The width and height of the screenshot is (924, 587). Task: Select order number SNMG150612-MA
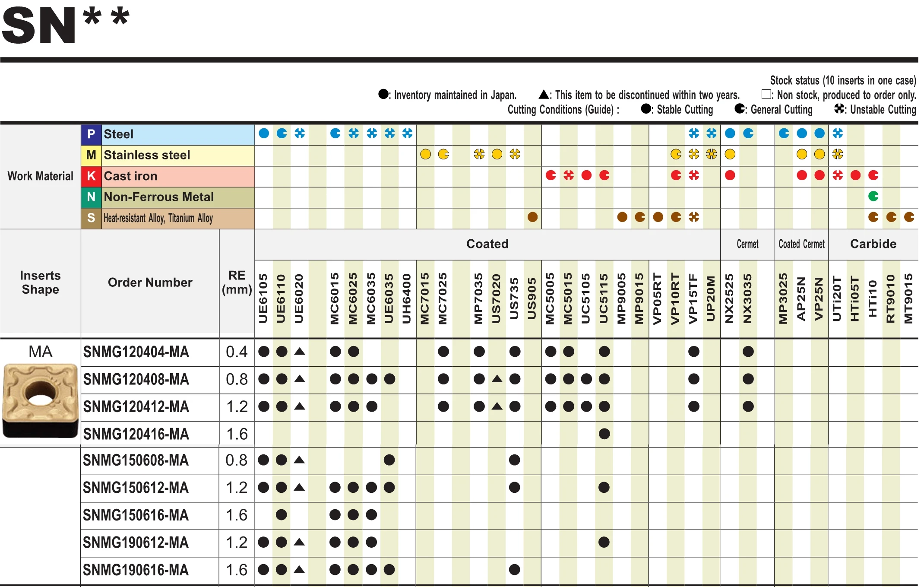(x=136, y=488)
